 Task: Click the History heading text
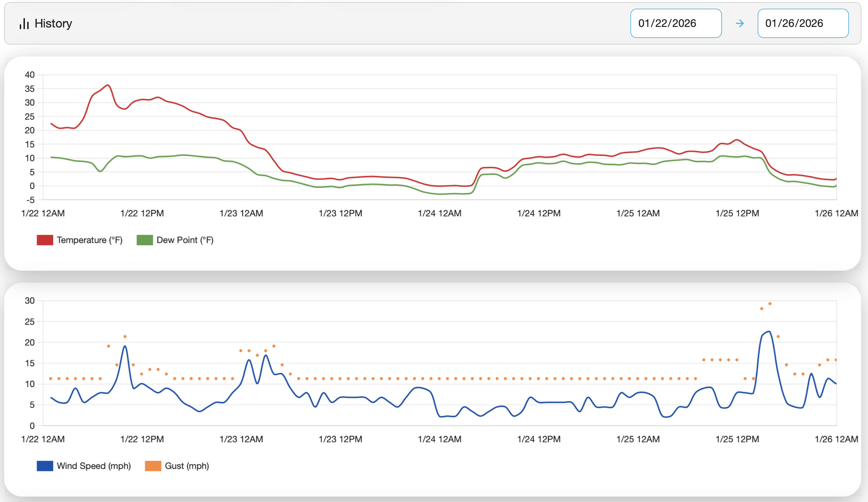(53, 24)
